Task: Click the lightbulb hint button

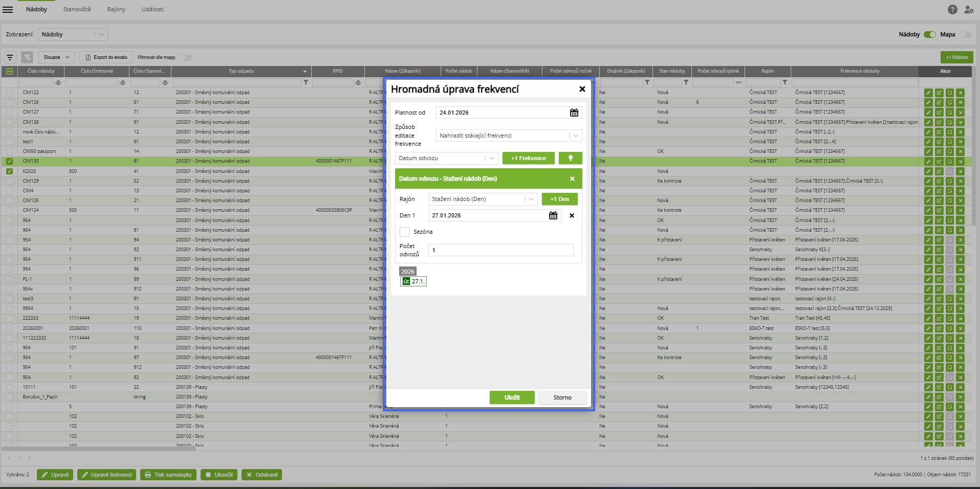Action: point(570,158)
